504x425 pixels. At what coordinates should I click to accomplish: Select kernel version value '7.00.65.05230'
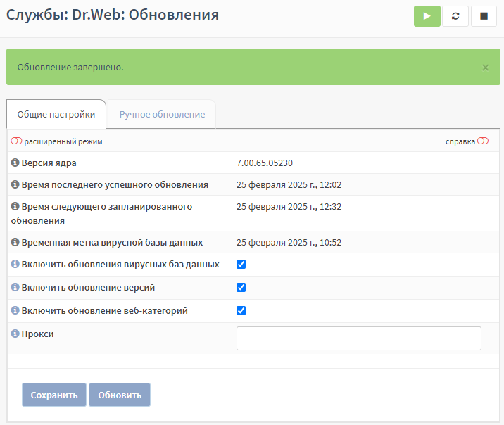pyautogui.click(x=265, y=163)
